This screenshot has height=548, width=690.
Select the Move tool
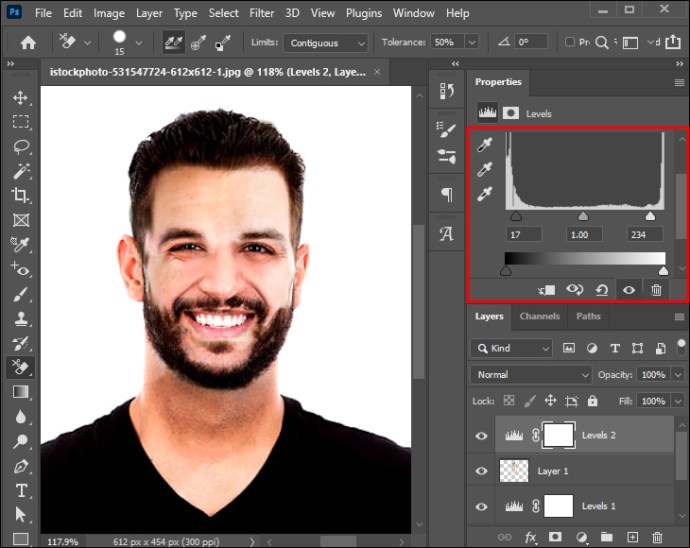click(x=20, y=97)
